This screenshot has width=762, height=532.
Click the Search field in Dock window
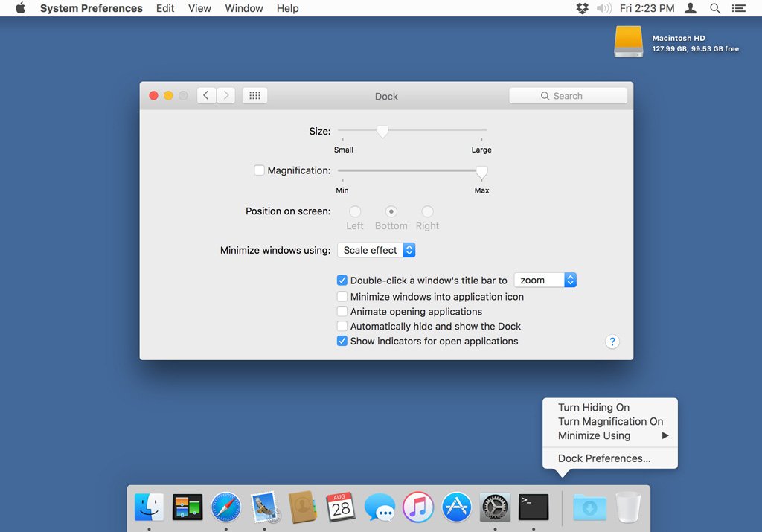(x=568, y=96)
